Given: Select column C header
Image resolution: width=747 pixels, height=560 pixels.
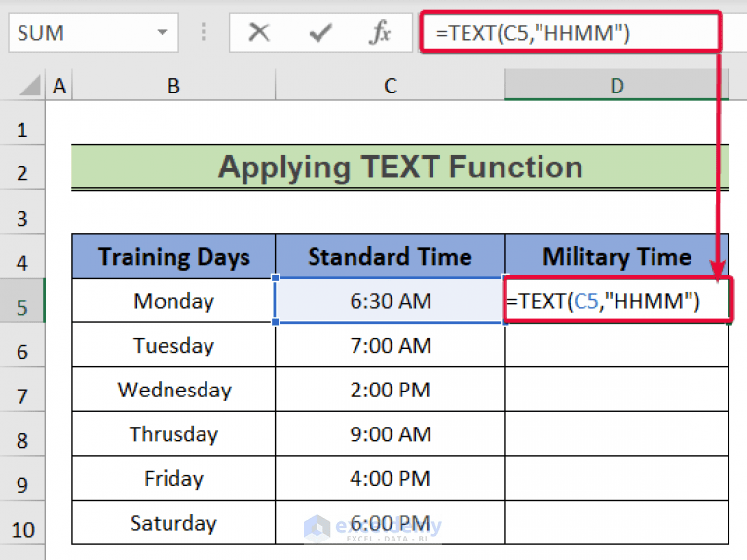Looking at the screenshot, I should tap(391, 86).
